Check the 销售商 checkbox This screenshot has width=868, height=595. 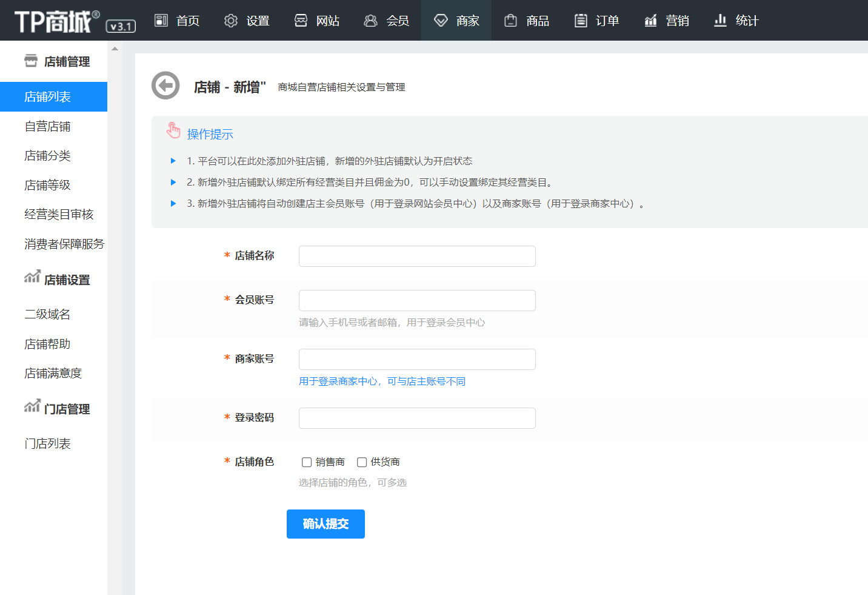pos(307,462)
